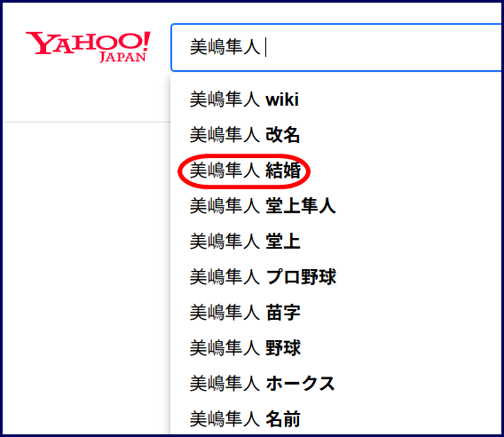
Task: Click empty area right of search cursor
Action: [382, 47]
